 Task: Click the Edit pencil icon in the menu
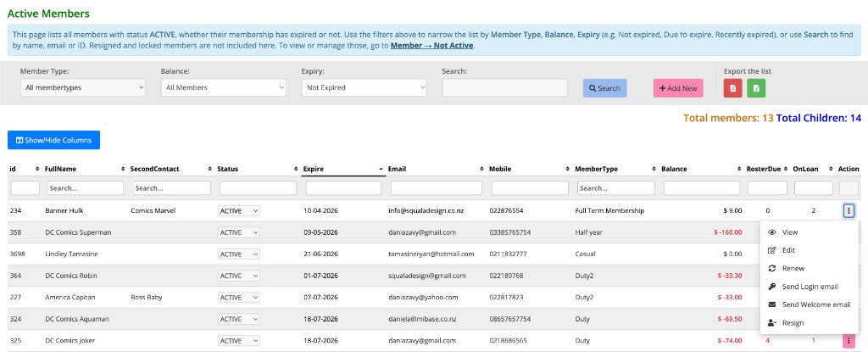point(772,250)
